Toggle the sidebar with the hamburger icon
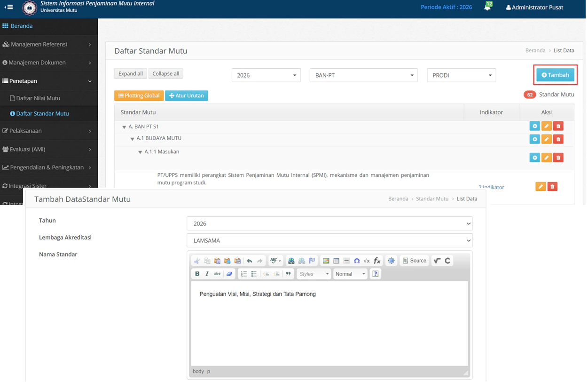Image resolution: width=588 pixels, height=382 pixels. tap(8, 7)
